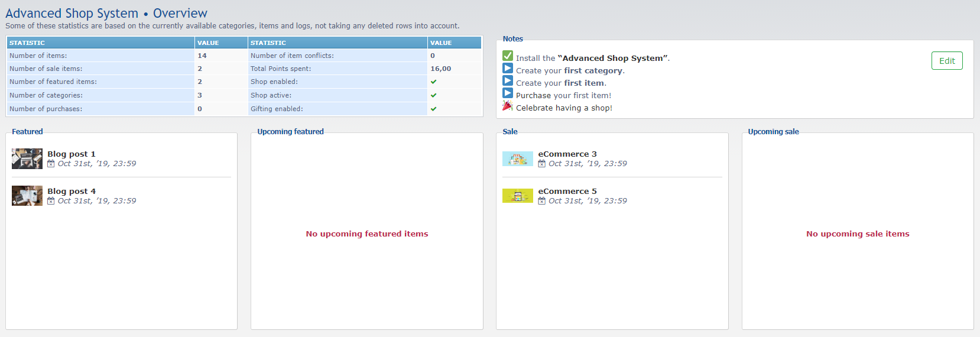Click the calendar icon under Blog post 1
980x337 pixels.
(x=51, y=164)
